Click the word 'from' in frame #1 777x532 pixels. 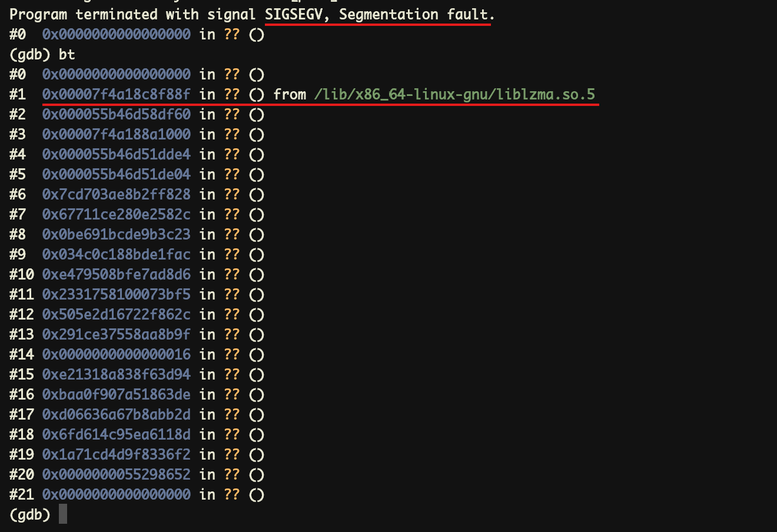pos(290,94)
